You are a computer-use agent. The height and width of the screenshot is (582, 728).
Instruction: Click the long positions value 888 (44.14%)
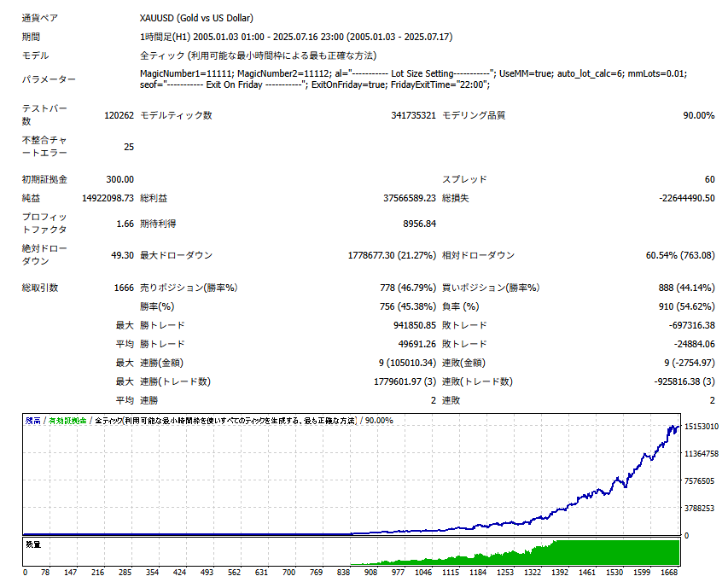click(686, 288)
